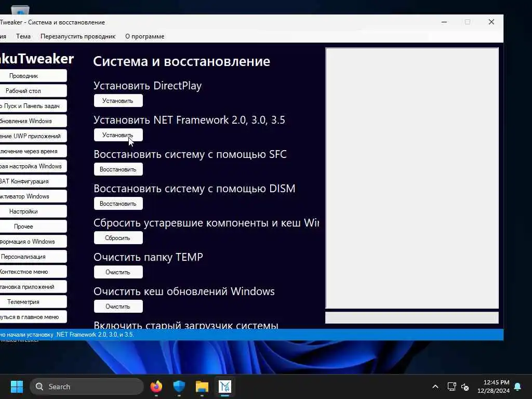Click Сбросить for outdated components

118,238
